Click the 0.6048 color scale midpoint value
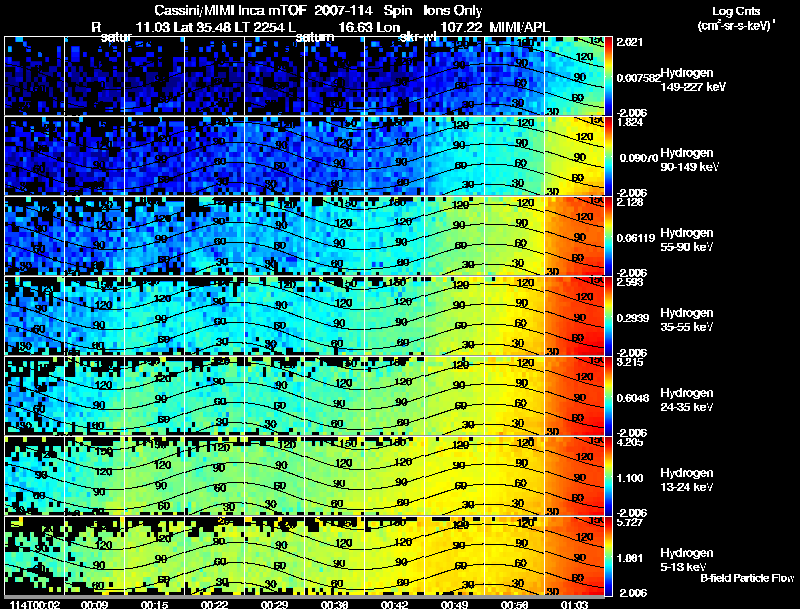Screen dimensions: 800x609 pyautogui.click(x=633, y=398)
